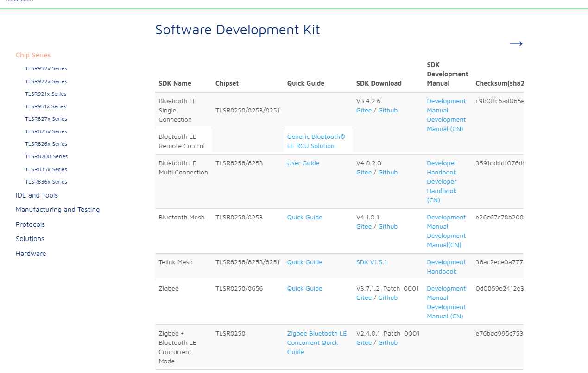Open TLSR951x Series in sidebar

tap(46, 106)
